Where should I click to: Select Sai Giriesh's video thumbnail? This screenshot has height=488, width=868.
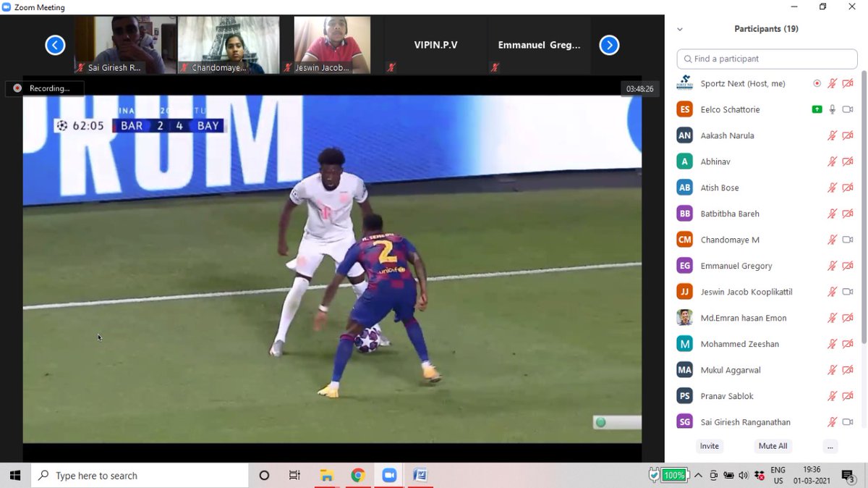125,46
